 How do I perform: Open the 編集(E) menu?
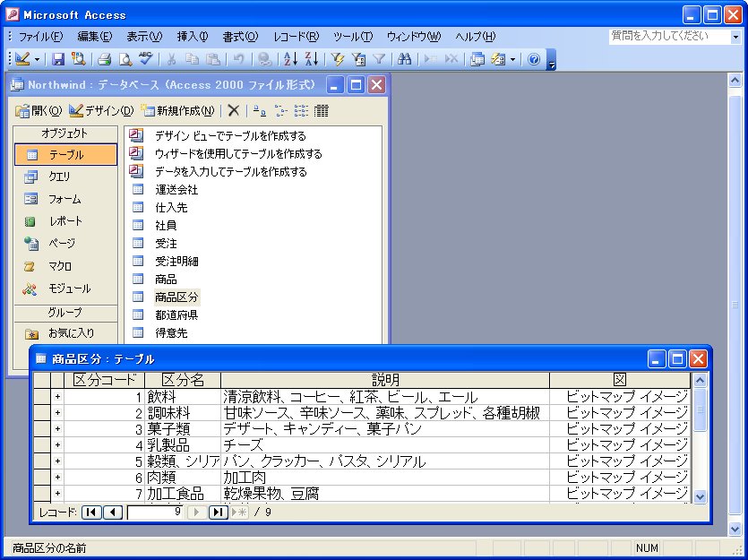pyautogui.click(x=94, y=37)
